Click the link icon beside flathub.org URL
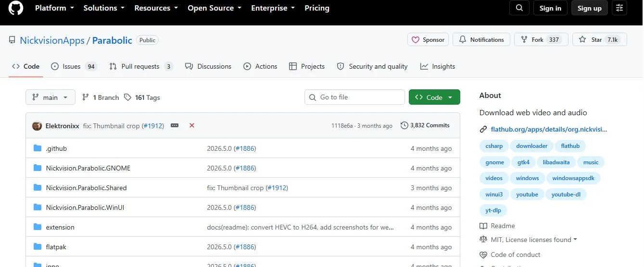The image size is (644, 267). (483, 129)
